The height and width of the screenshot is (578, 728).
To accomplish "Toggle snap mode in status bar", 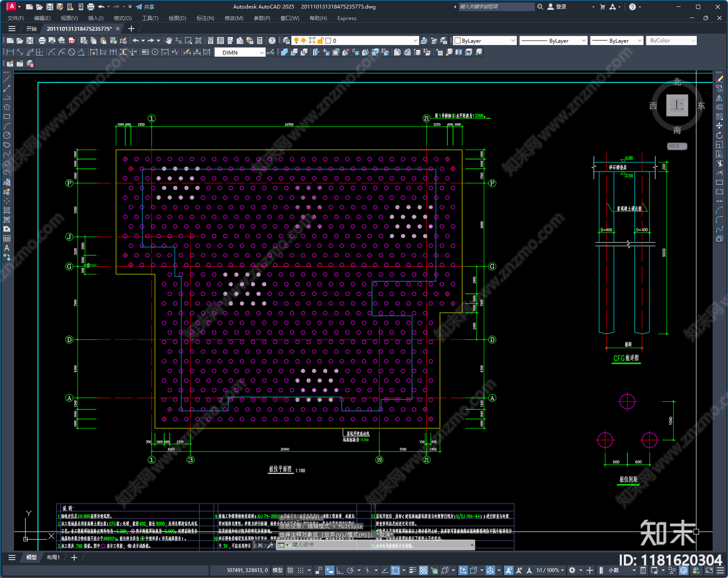I will tap(301, 570).
